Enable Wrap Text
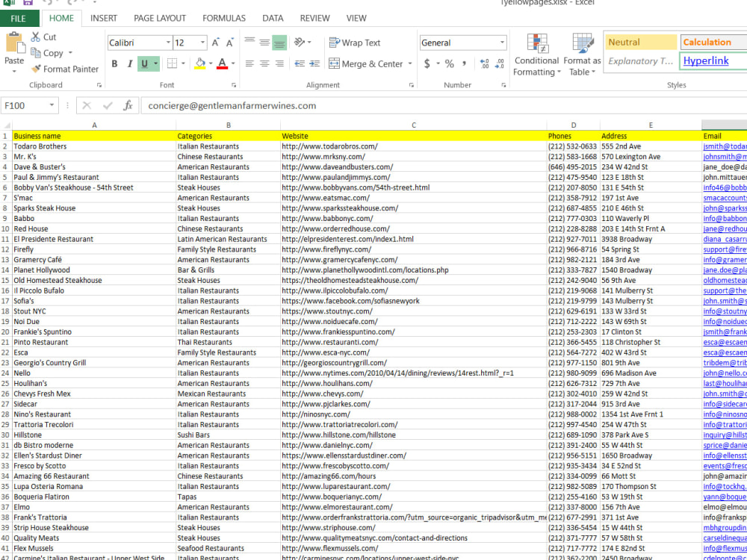The image size is (747, 560). (x=355, y=43)
